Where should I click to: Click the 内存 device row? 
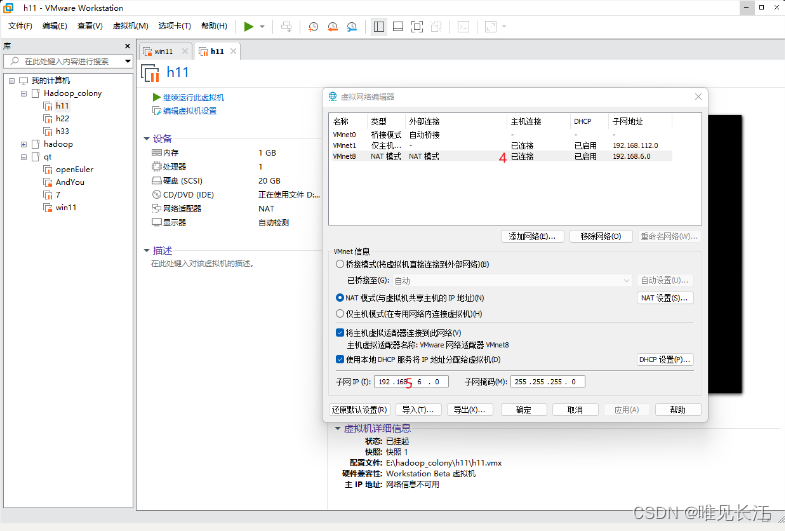pyautogui.click(x=235, y=153)
